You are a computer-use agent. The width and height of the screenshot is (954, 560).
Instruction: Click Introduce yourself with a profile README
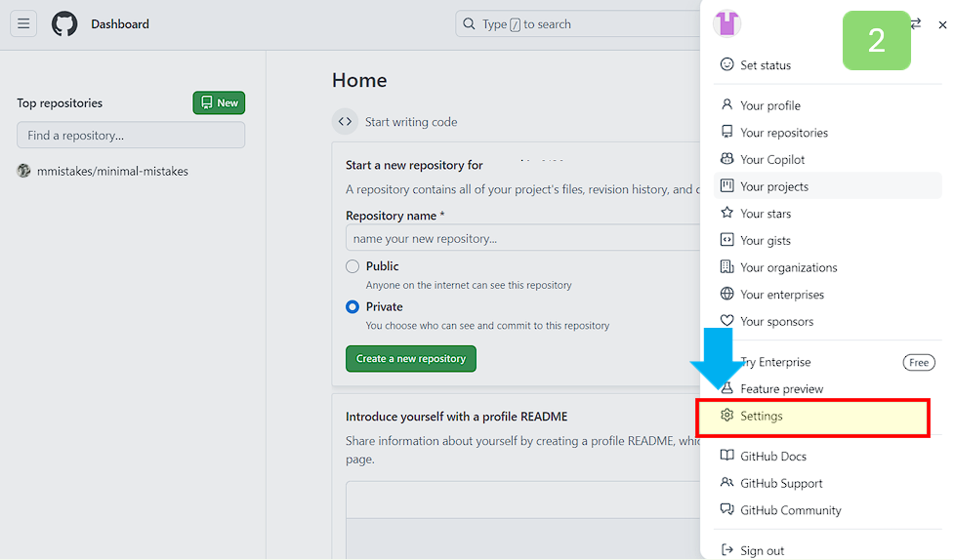(x=456, y=417)
